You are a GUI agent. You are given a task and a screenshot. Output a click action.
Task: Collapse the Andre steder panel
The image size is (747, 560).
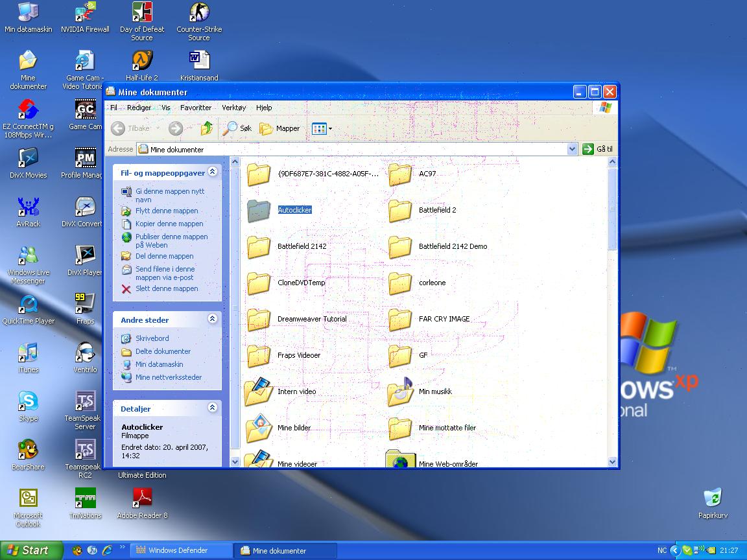(x=212, y=319)
